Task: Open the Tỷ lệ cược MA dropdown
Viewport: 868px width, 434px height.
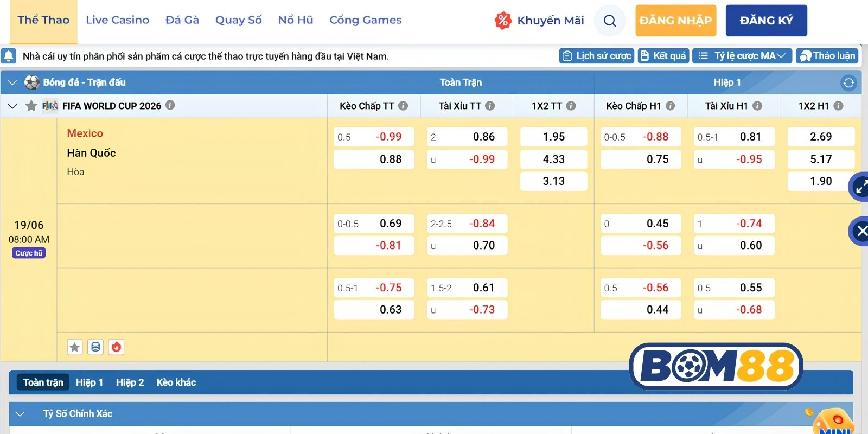Action: pos(742,56)
